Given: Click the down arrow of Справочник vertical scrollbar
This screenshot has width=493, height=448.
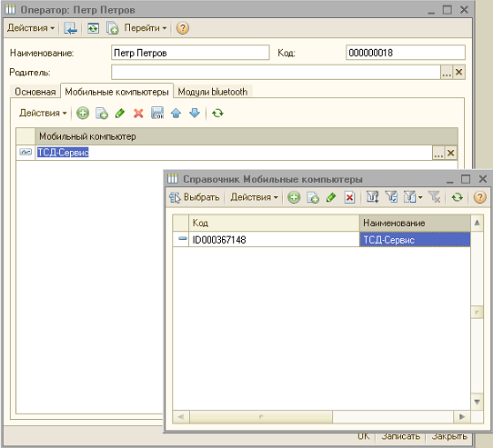Looking at the screenshot, I should pyautogui.click(x=477, y=403).
